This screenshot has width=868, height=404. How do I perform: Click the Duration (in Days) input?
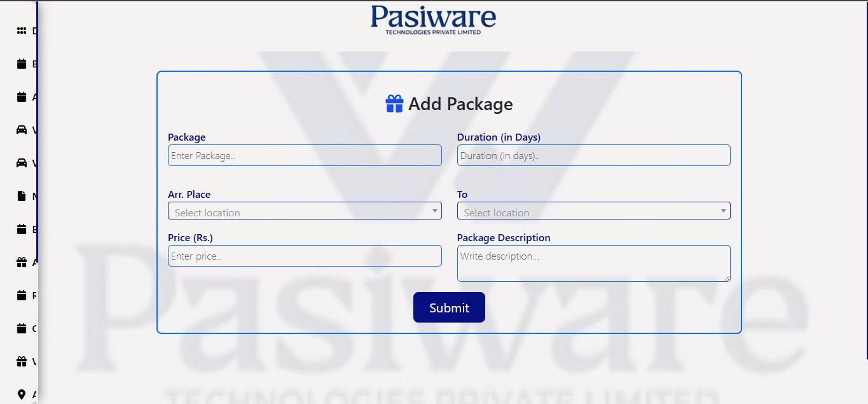pos(593,155)
